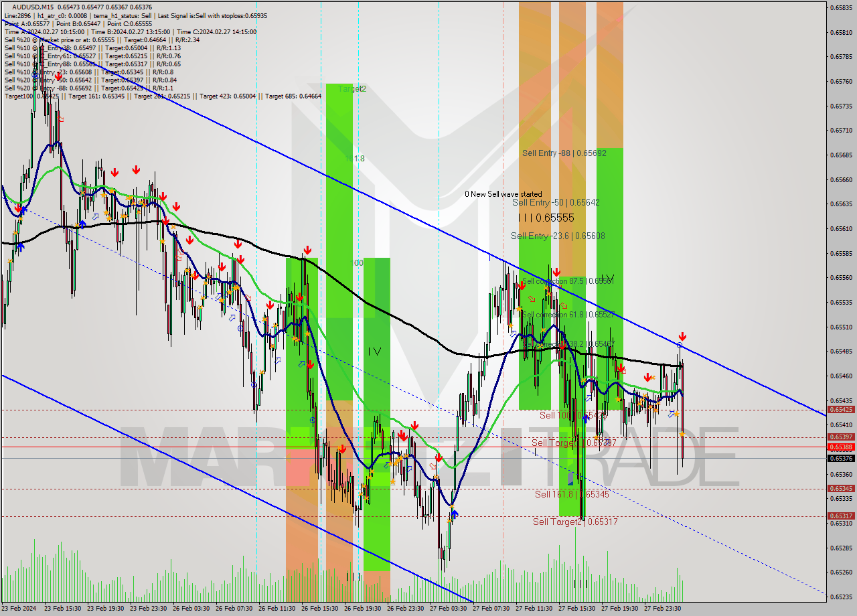
Task: Click the 0.65710 price axis label
Action: pos(841,131)
